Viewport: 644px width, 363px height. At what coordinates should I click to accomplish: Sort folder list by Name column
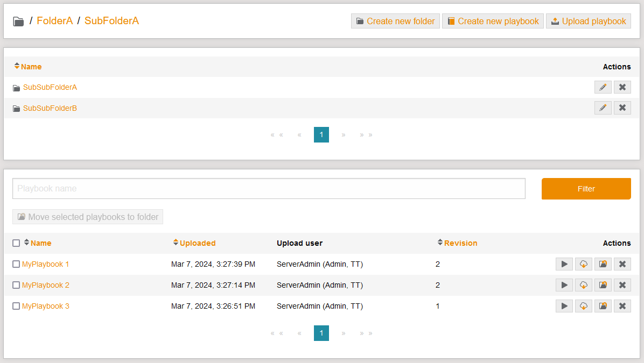click(x=31, y=67)
